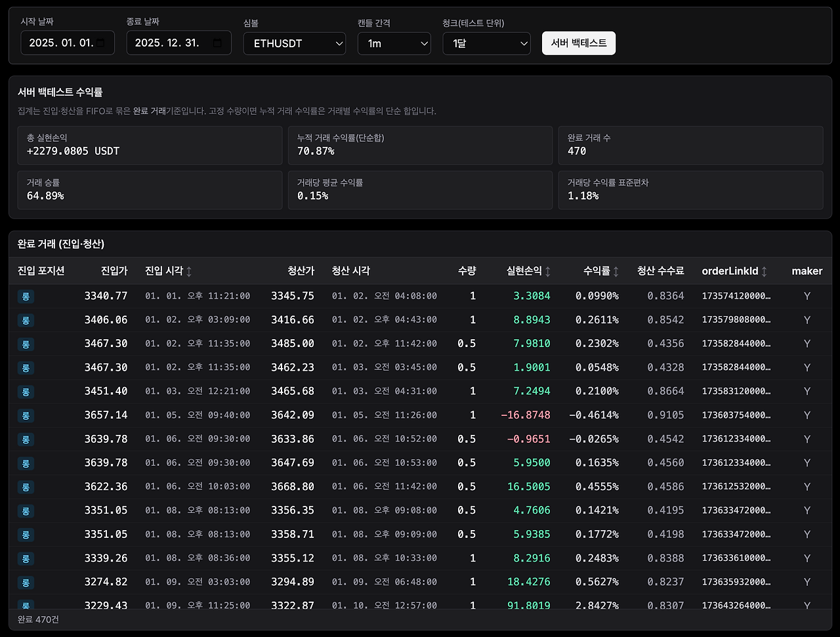Click the 롱 badge in first trade row
This screenshot has height=637, width=840.
click(26, 297)
